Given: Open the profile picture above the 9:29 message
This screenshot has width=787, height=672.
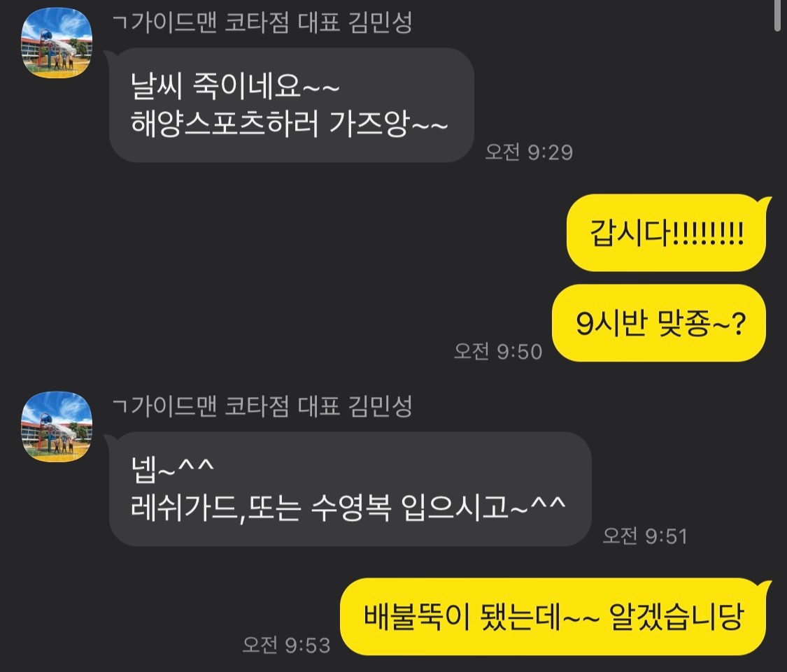Looking at the screenshot, I should (x=57, y=43).
